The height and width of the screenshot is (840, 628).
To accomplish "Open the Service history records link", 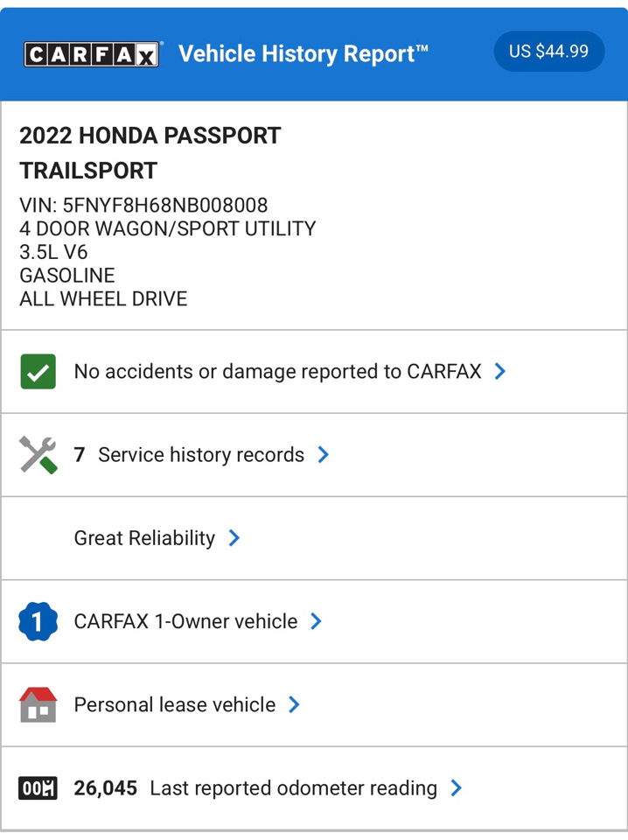I will click(200, 455).
